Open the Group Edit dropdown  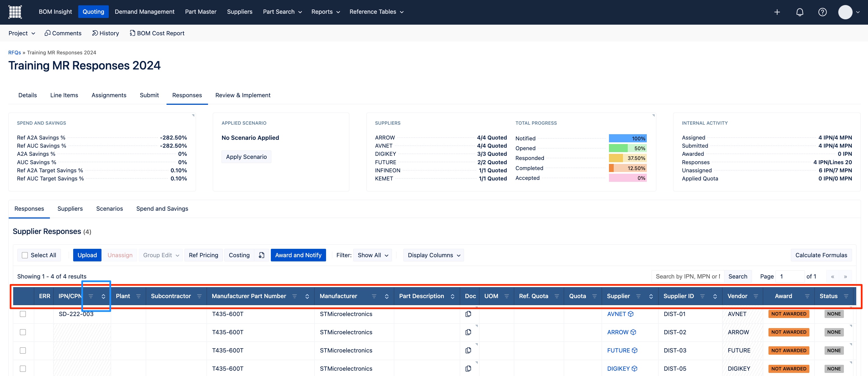pyautogui.click(x=161, y=255)
